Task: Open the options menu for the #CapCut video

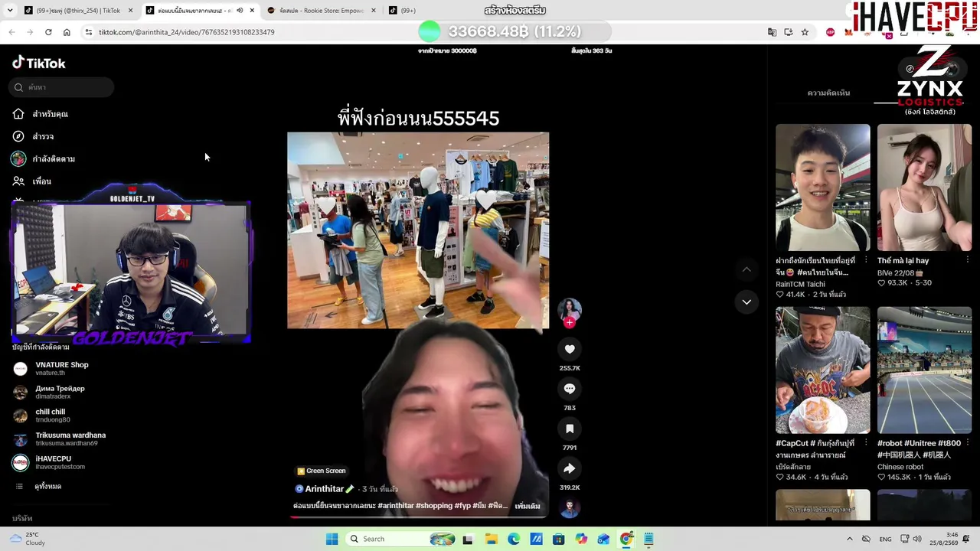Action: [x=866, y=443]
